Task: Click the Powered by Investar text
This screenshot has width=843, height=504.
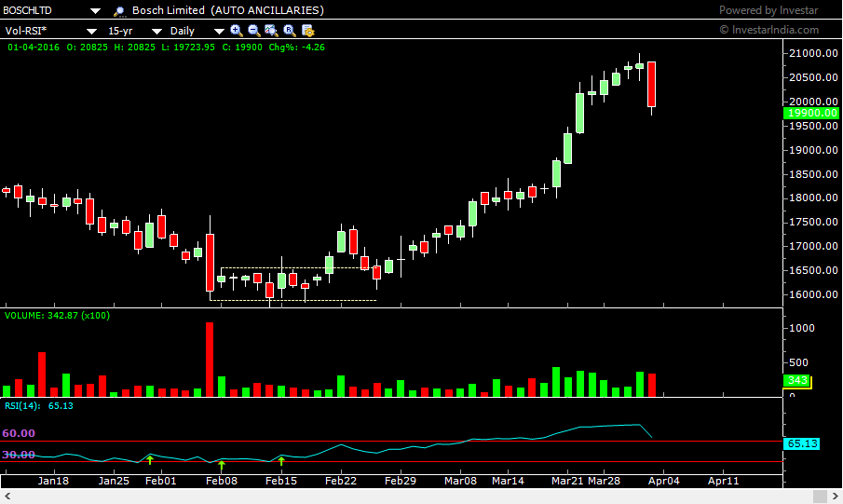Action: [768, 10]
